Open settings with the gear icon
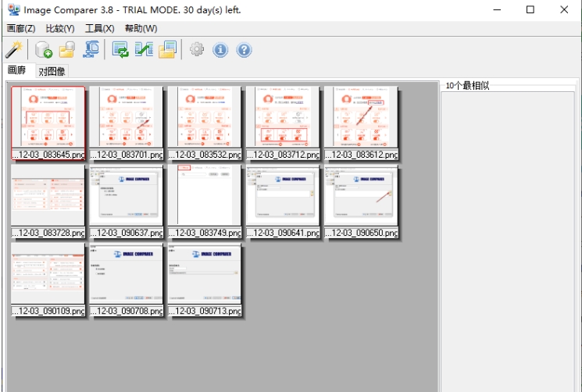Screen dimensions: 582x392 pos(197,50)
